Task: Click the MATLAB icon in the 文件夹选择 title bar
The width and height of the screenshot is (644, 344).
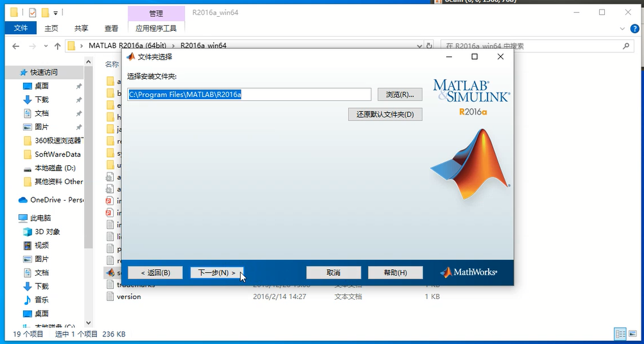Action: [130, 57]
